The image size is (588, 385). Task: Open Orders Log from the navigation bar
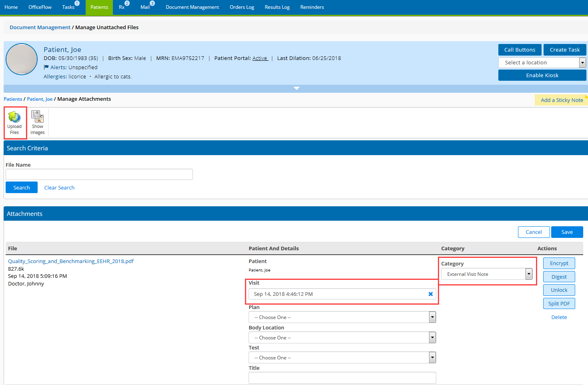(242, 7)
